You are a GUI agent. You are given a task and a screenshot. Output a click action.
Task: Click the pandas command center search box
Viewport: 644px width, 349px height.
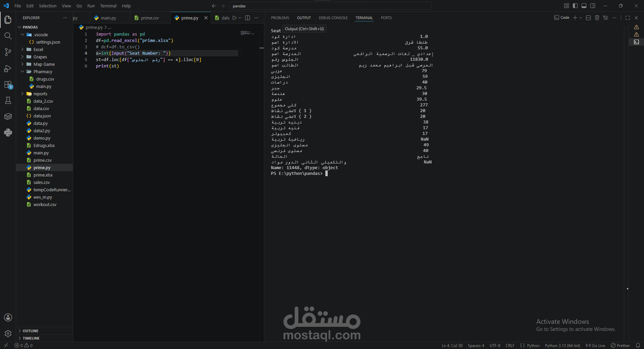click(x=330, y=6)
